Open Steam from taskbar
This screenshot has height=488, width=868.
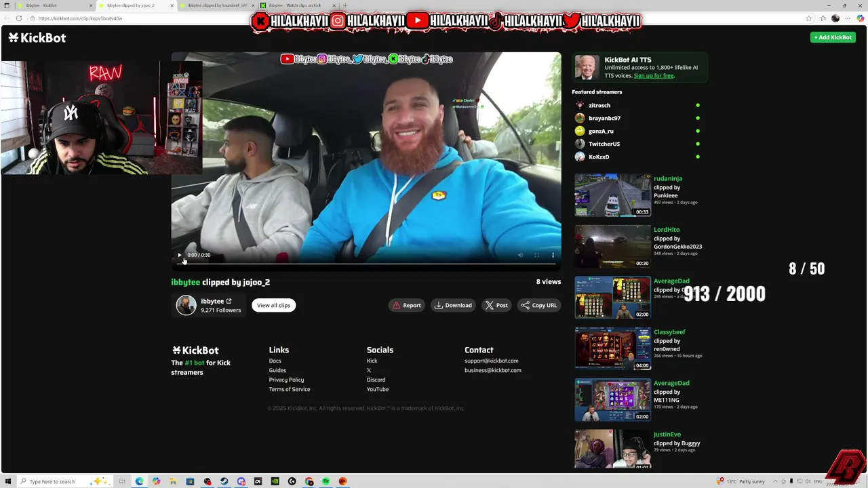[224, 481]
